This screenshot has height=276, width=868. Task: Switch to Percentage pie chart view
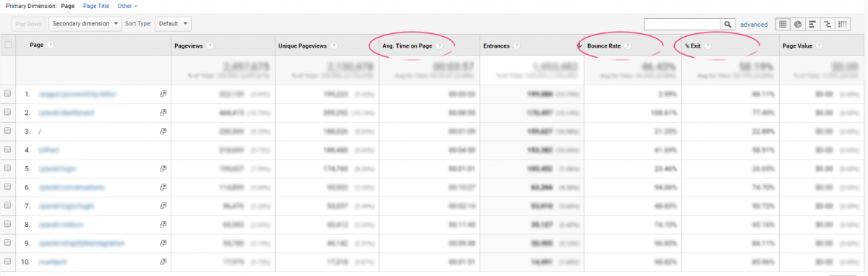click(797, 24)
